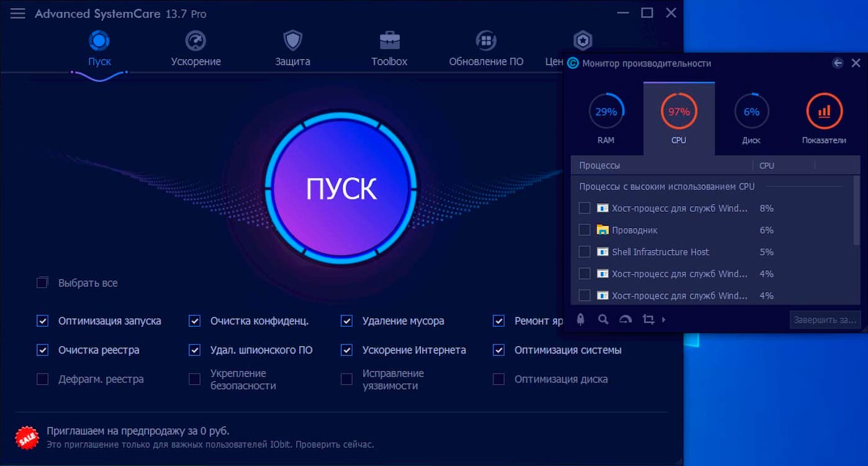Image resolution: width=868 pixels, height=466 pixels.
Task: Click the 5% CPU value
Action: coord(767,252)
